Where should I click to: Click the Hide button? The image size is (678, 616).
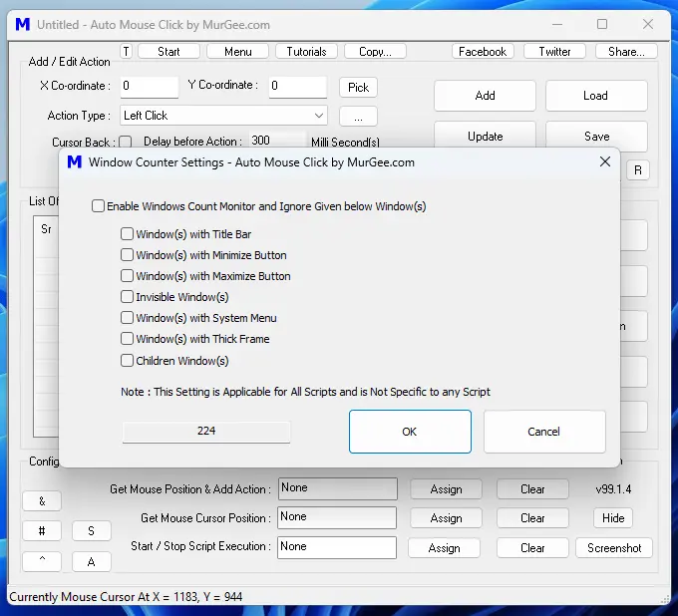click(x=613, y=518)
